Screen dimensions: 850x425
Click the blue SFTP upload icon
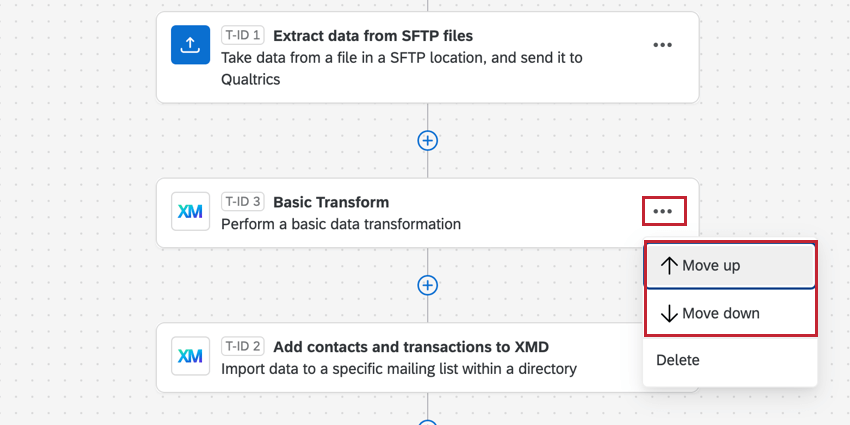190,45
